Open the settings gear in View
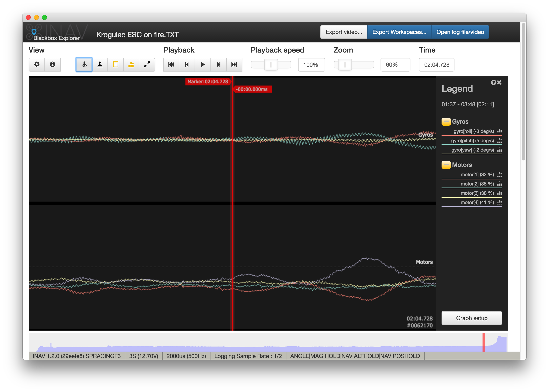 [37, 64]
